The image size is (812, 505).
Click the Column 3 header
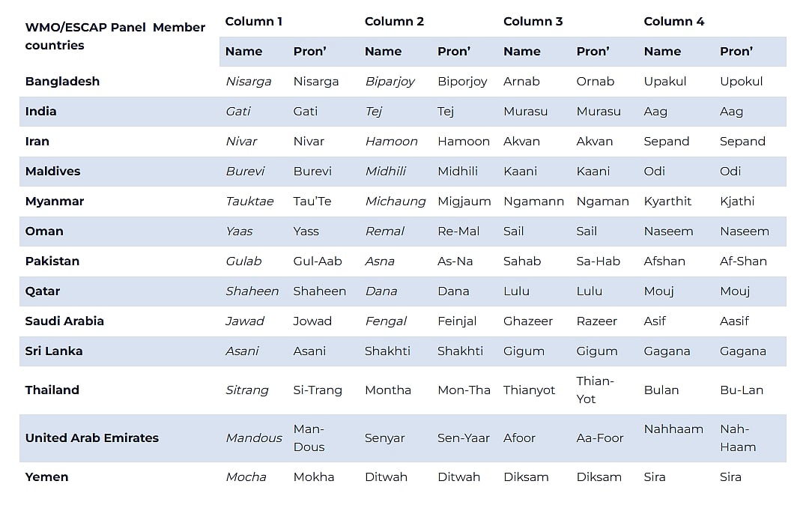click(533, 21)
